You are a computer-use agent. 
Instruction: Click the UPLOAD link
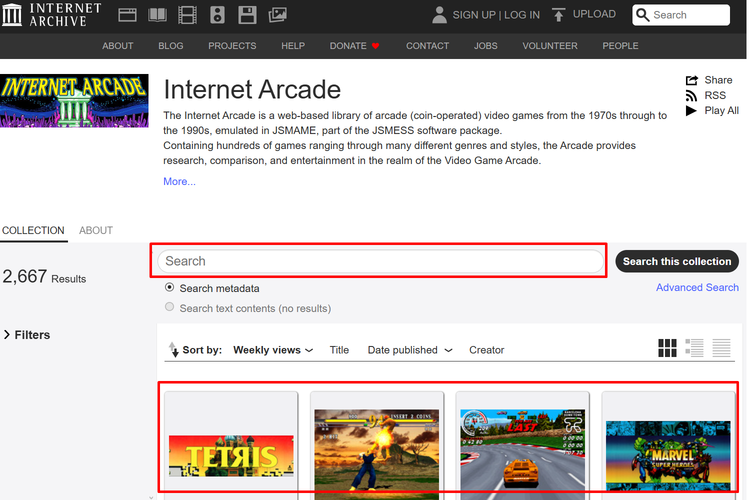click(594, 14)
